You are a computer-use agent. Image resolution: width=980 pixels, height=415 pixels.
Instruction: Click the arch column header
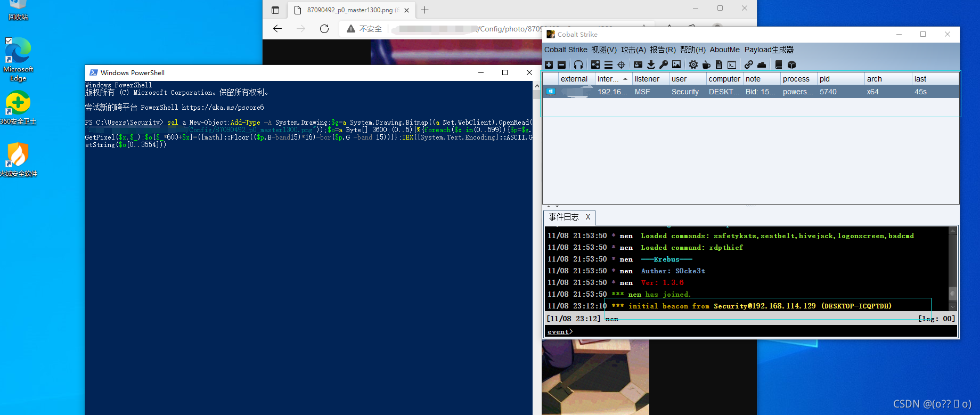point(888,79)
